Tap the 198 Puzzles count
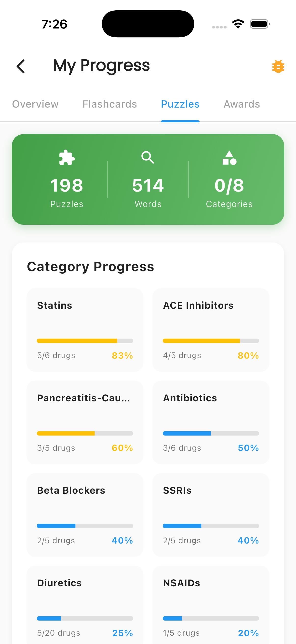Image resolution: width=296 pixels, height=644 pixels. (67, 185)
